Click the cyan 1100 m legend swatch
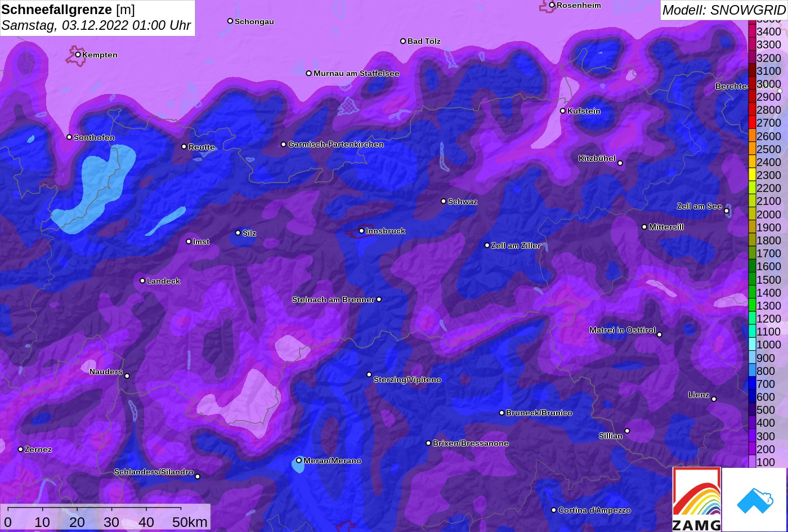This screenshot has width=788, height=532. [x=752, y=332]
